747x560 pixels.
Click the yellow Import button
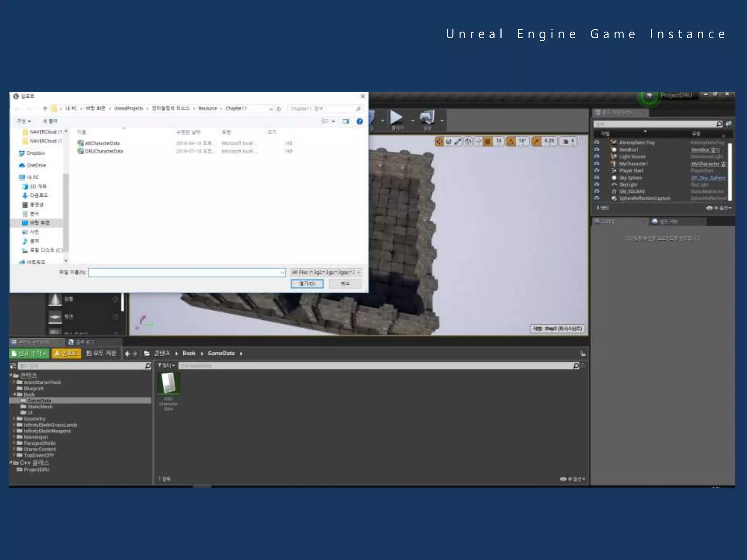(66, 353)
